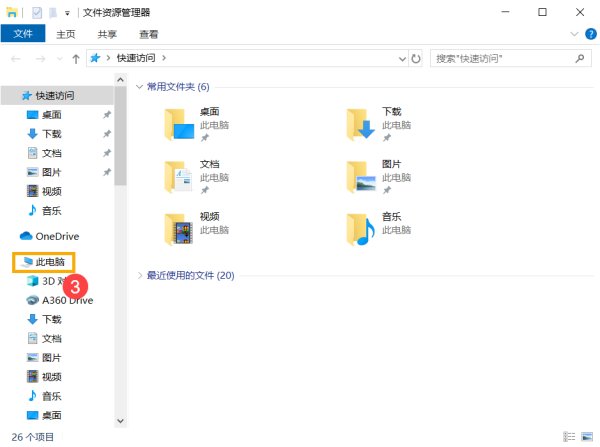Image resolution: width=600 pixels, height=447 pixels.
Task: Click the pin icon beside sidebar 图片
Action: [107, 172]
